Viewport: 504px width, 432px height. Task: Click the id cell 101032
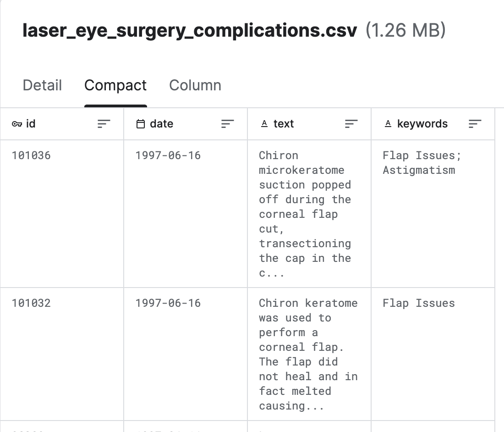point(31,303)
